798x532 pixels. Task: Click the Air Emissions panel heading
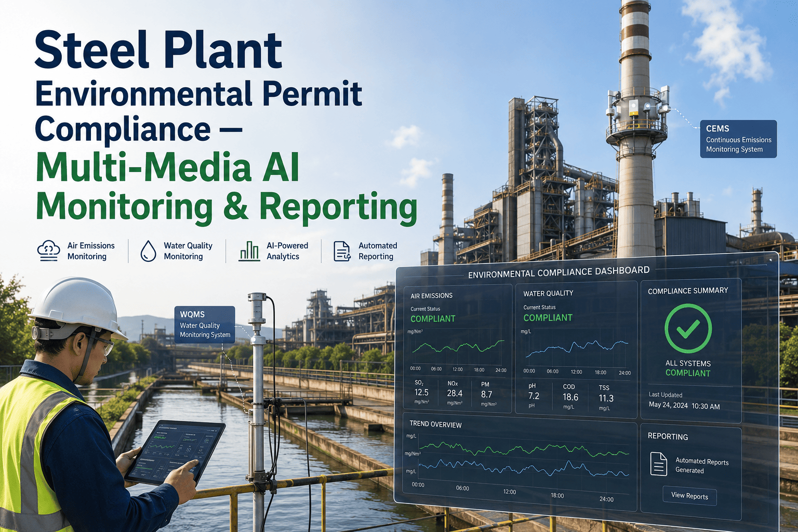431,296
